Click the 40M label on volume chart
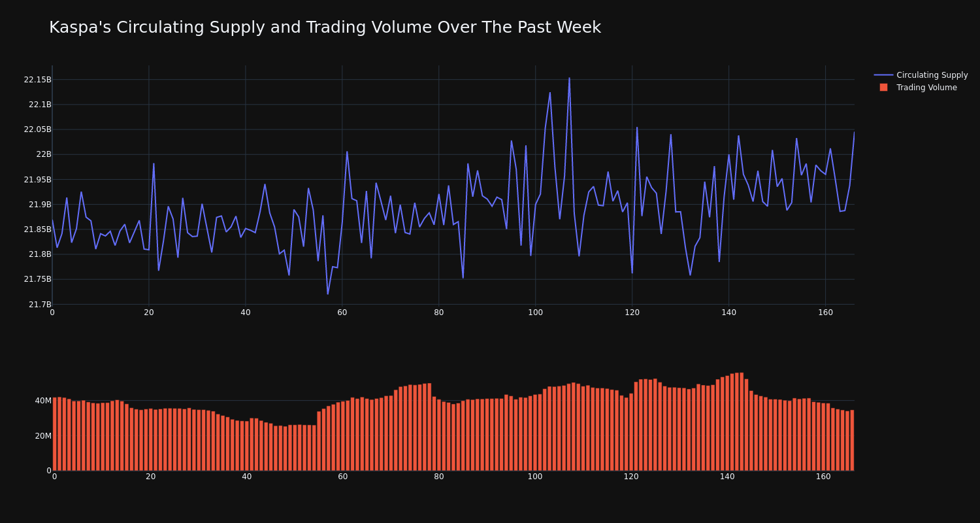Screen dimensions: 980x523 43,401
